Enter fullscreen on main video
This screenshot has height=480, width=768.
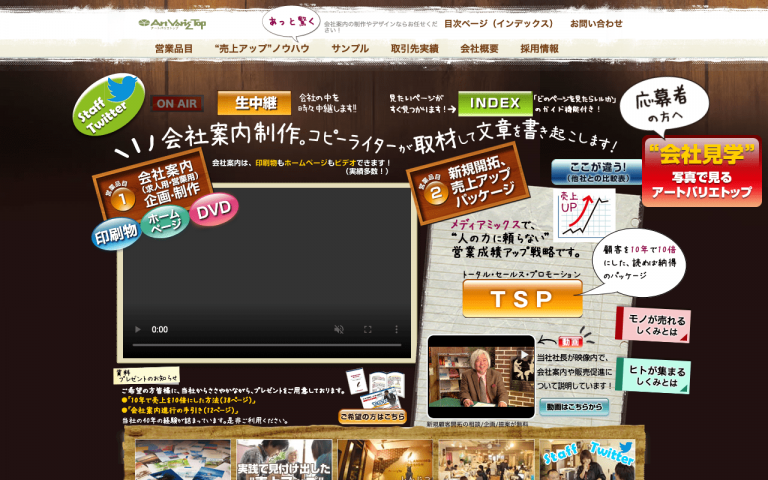point(367,329)
